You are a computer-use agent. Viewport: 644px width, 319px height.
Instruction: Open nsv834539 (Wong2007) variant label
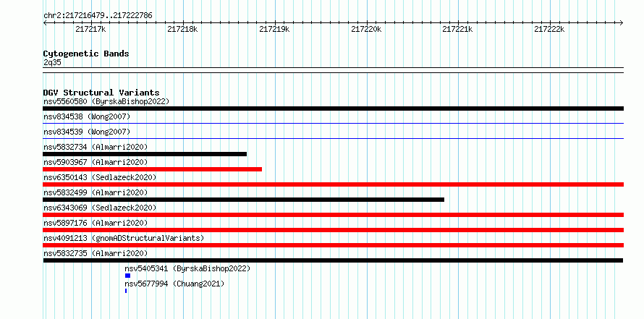[x=87, y=132]
